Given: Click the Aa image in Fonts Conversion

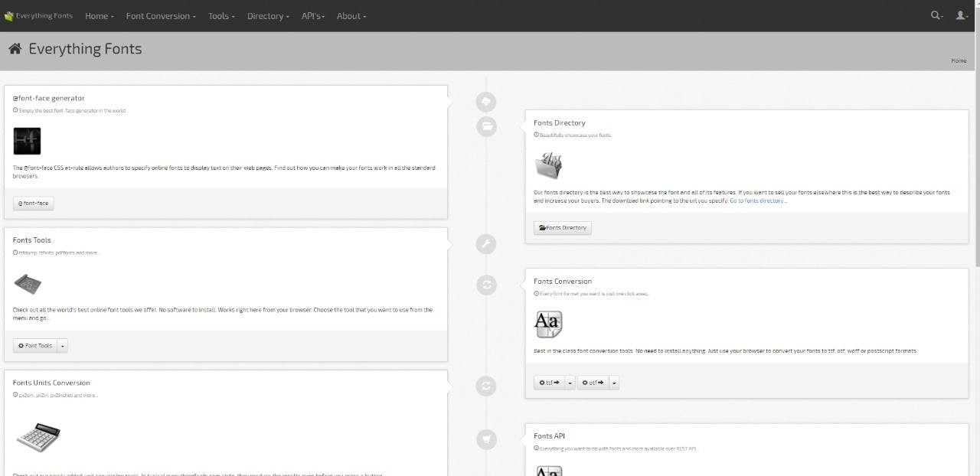Looking at the screenshot, I should pyautogui.click(x=547, y=324).
